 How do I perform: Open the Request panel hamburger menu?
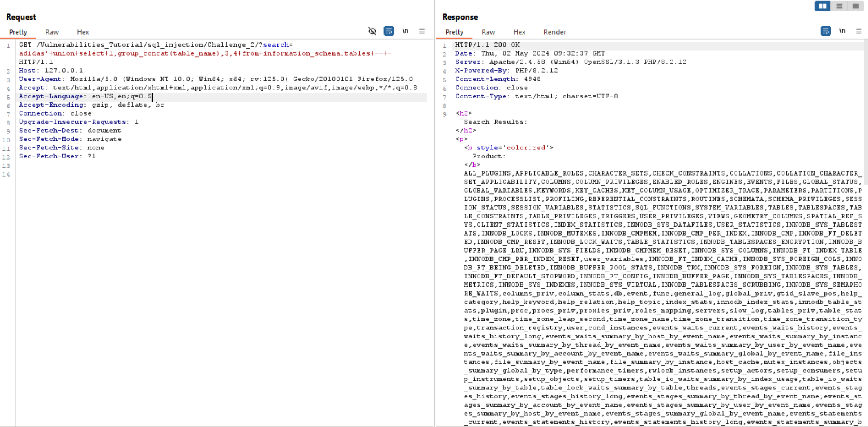point(422,31)
